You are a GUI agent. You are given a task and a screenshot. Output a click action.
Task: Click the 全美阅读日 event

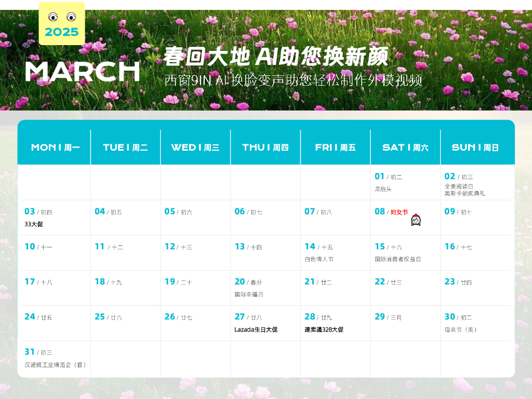pos(459,187)
